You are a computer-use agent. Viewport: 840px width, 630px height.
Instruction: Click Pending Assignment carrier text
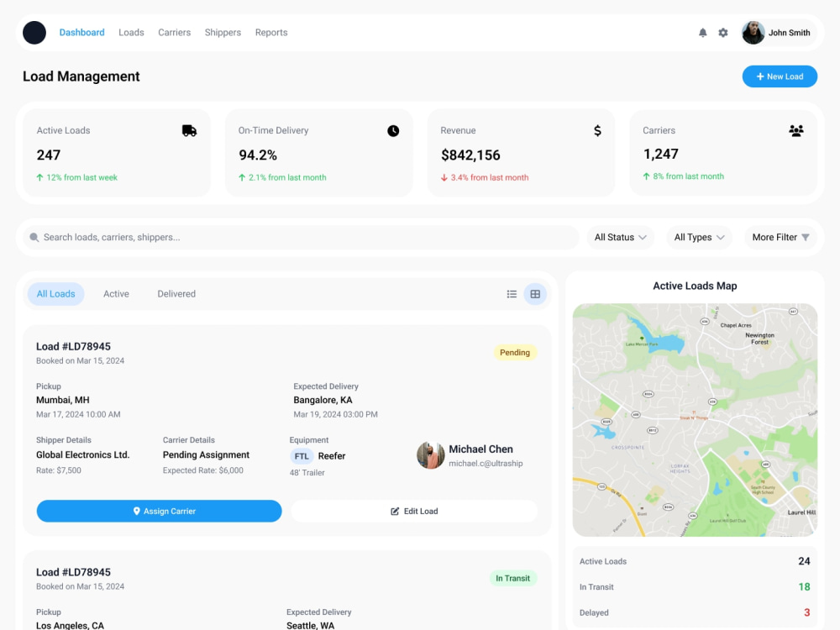207,454
